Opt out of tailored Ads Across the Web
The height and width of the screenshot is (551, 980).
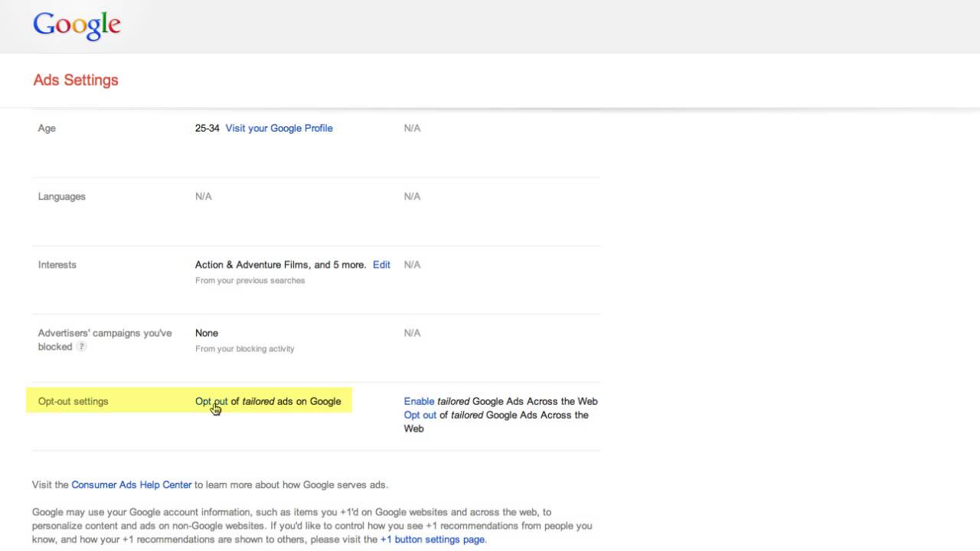point(420,415)
